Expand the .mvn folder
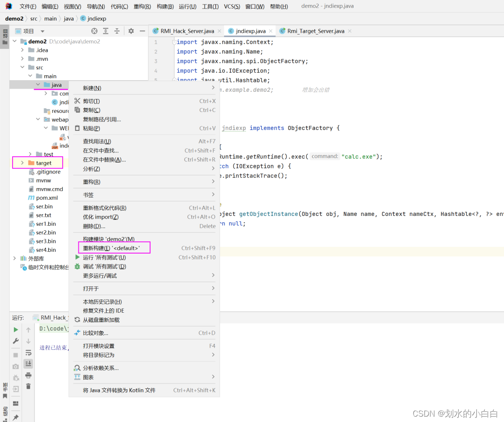 22,59
